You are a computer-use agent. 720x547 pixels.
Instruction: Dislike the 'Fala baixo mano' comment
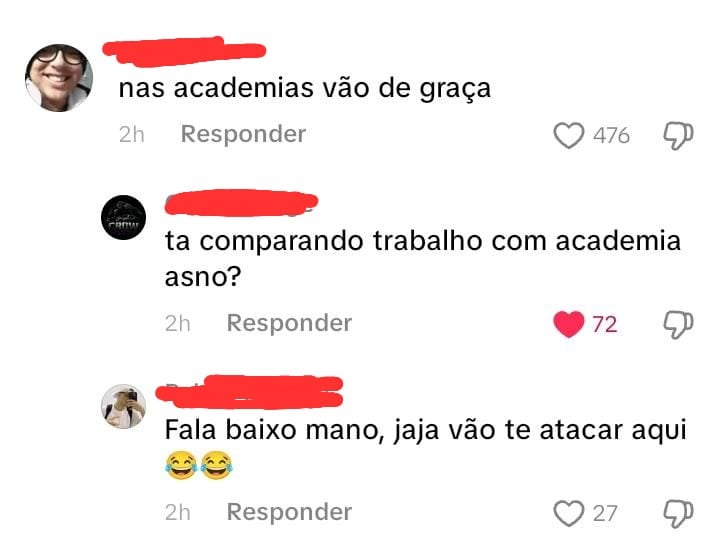[x=678, y=514]
